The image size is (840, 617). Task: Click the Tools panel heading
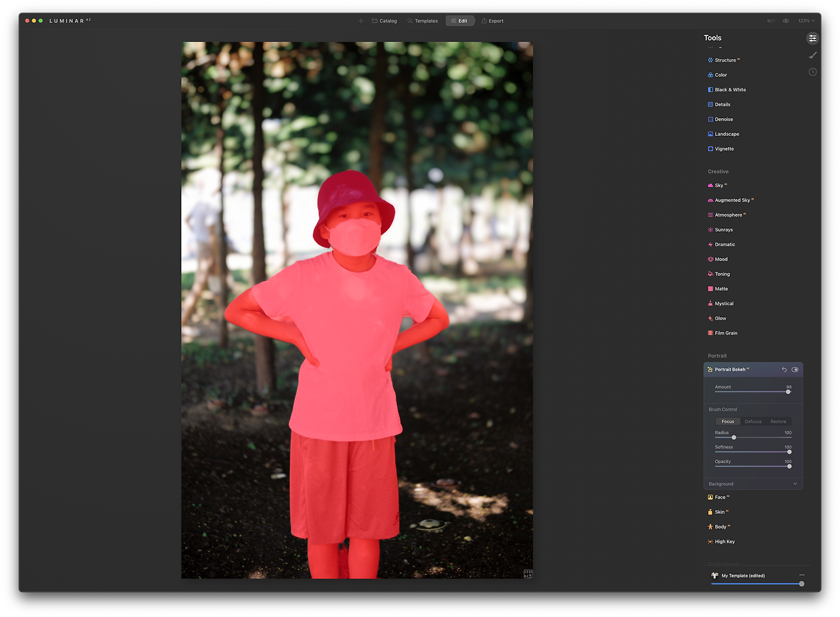(713, 38)
